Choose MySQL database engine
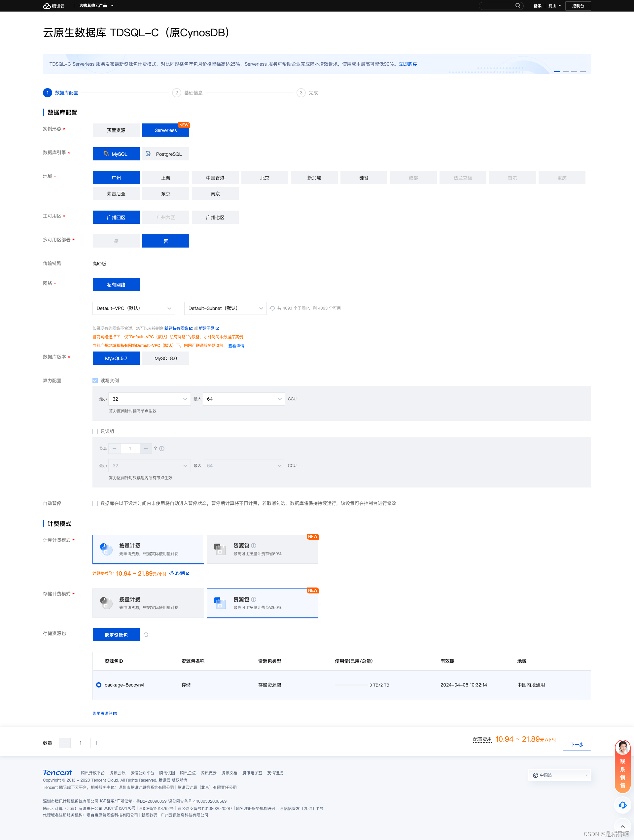 click(x=116, y=154)
